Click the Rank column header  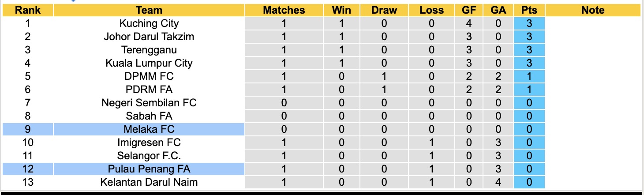(28, 10)
